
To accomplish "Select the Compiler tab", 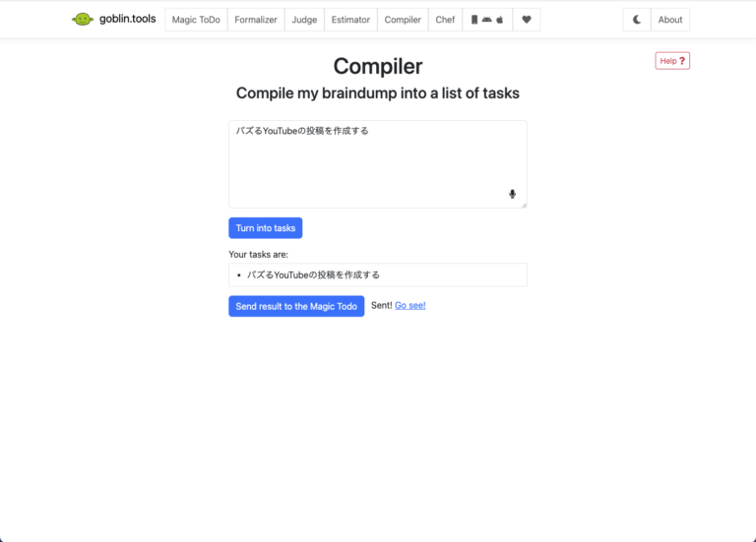I will (x=403, y=20).
